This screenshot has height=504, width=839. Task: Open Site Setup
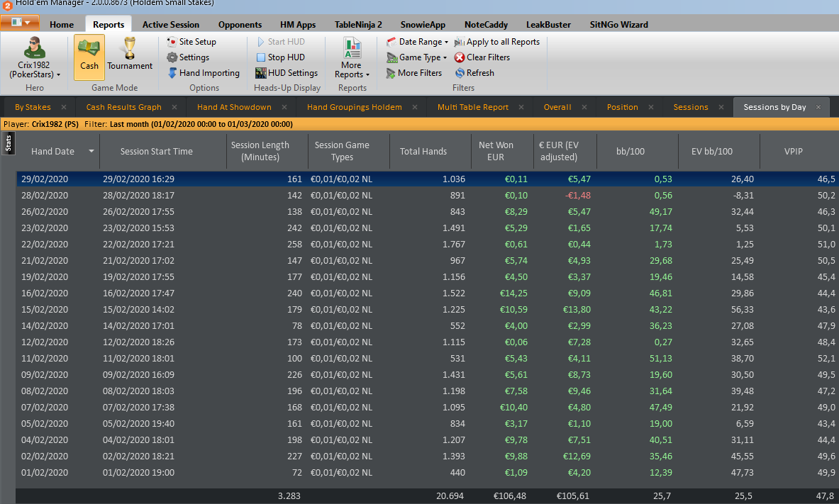191,42
